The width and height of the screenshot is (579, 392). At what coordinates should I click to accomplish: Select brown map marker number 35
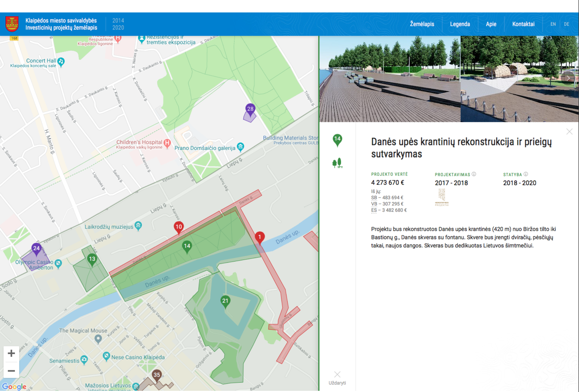click(x=157, y=375)
